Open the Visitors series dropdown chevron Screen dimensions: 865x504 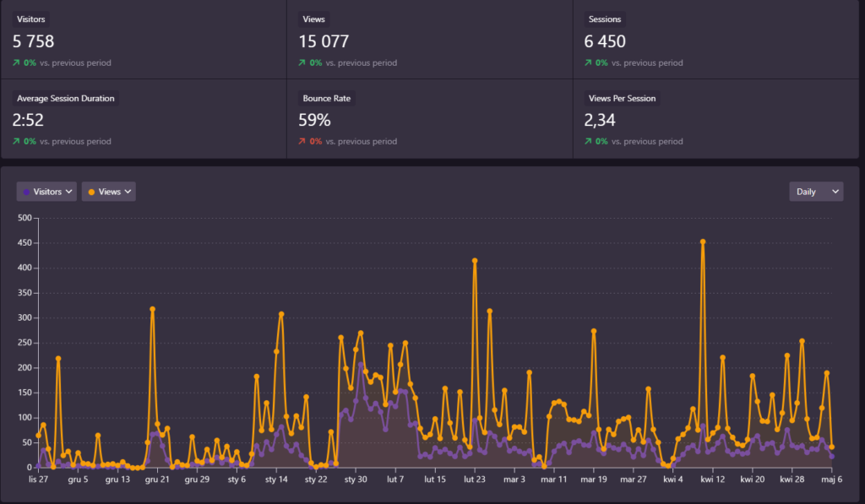pos(68,192)
